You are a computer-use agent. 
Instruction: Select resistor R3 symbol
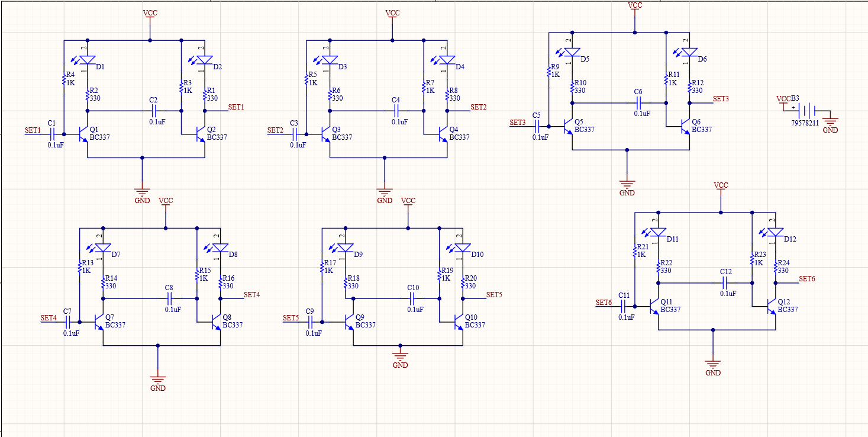pyautogui.click(x=181, y=87)
